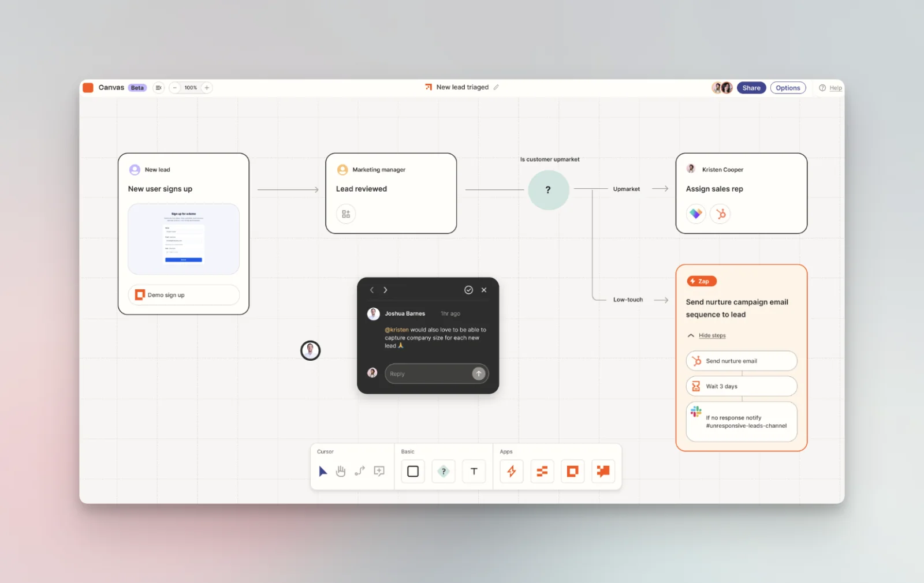This screenshot has width=924, height=583.
Task: Select the square shape tool
Action: click(413, 471)
